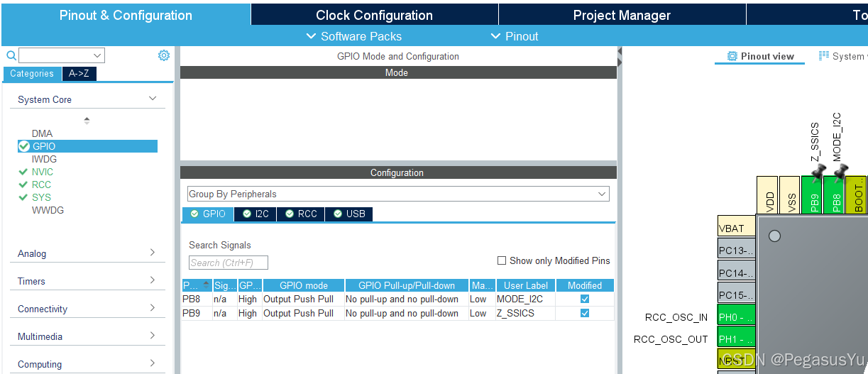This screenshot has height=374, width=868.
Task: Collapse the System Core category
Action: 152,99
